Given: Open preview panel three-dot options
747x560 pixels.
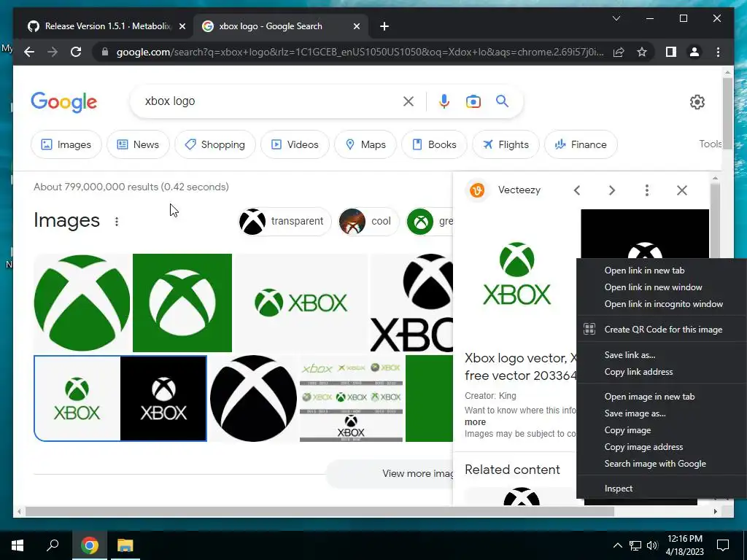Looking at the screenshot, I should point(646,190).
